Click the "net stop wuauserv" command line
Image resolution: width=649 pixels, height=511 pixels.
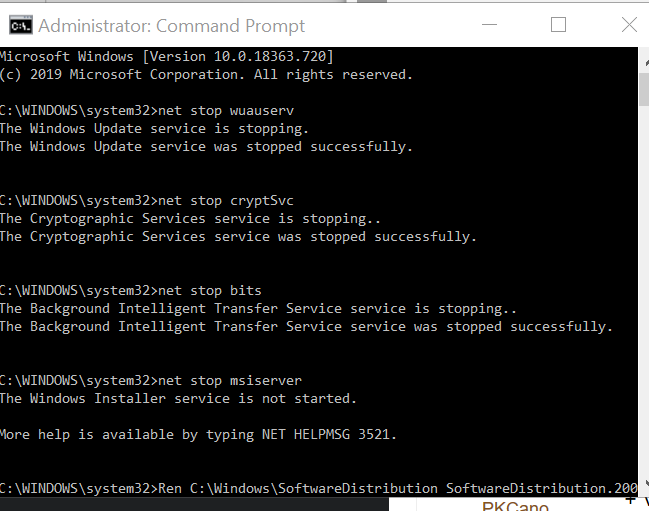point(147,111)
